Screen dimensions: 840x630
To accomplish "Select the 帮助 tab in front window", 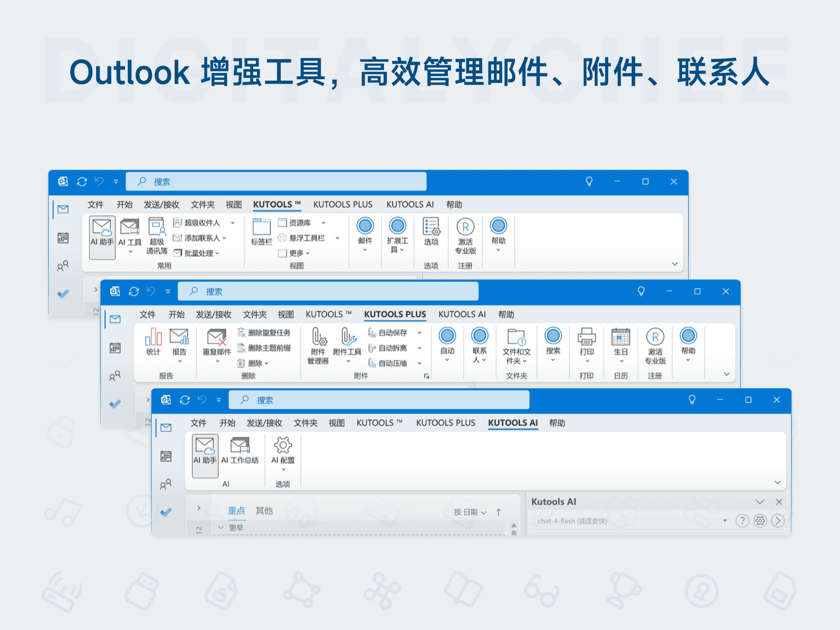I will click(557, 423).
